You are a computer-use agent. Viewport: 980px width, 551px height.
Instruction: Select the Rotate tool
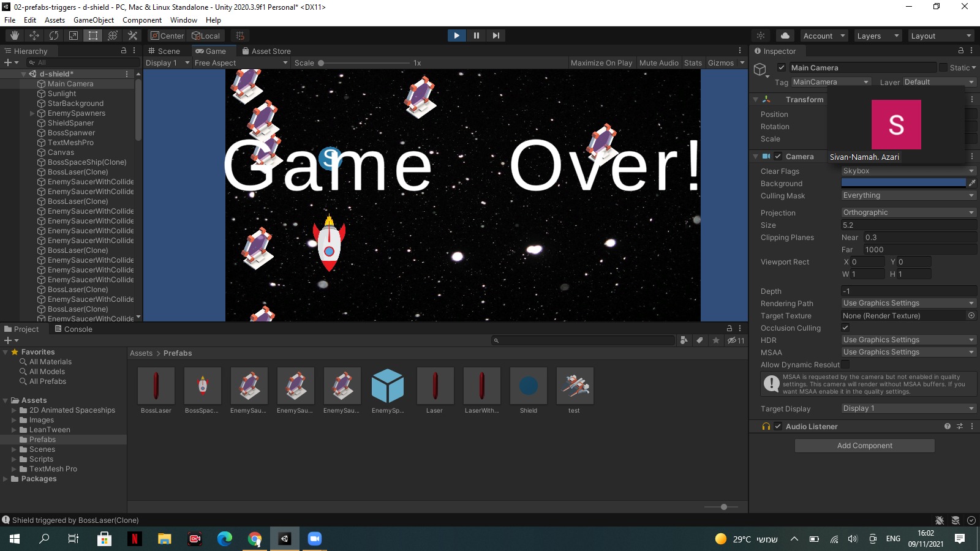54,35
